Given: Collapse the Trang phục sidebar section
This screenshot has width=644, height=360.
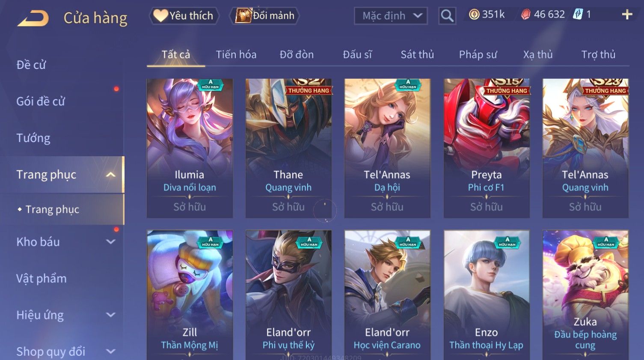Looking at the screenshot, I should [110, 175].
